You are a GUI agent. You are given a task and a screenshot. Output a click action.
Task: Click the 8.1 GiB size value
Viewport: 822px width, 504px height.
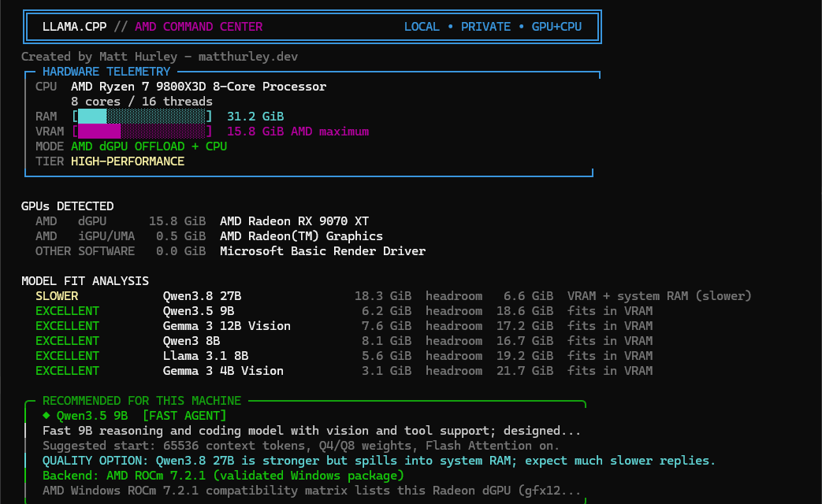point(386,341)
